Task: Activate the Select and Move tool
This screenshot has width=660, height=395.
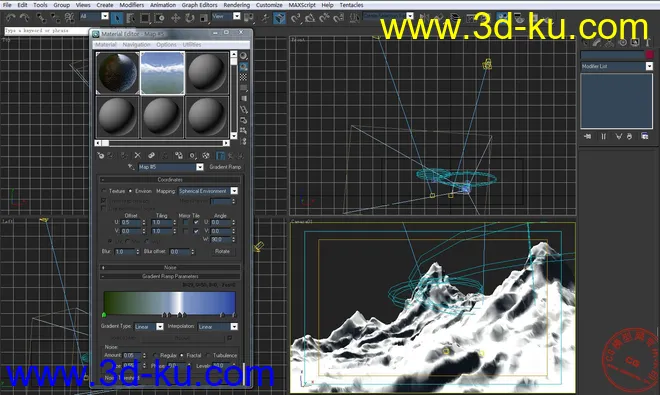Action: click(176, 18)
